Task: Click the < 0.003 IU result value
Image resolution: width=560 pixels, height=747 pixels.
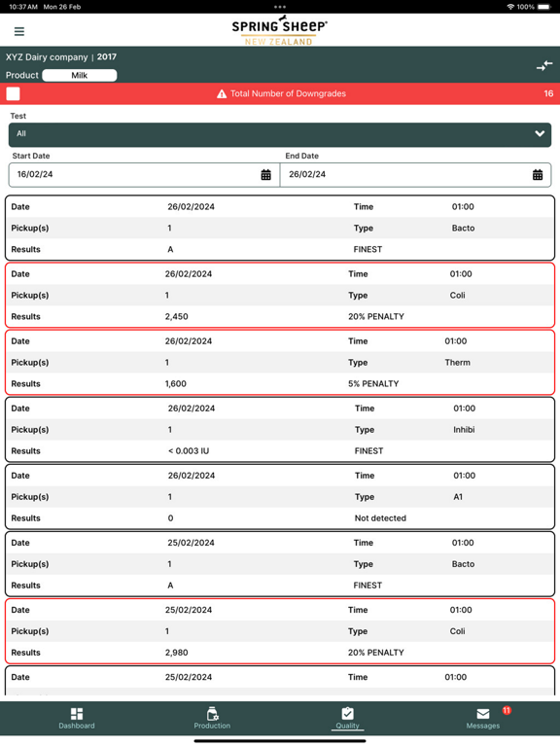Action: click(189, 451)
